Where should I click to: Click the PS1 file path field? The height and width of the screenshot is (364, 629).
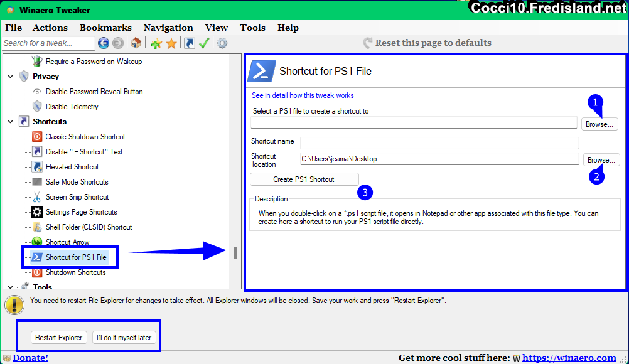pos(414,122)
